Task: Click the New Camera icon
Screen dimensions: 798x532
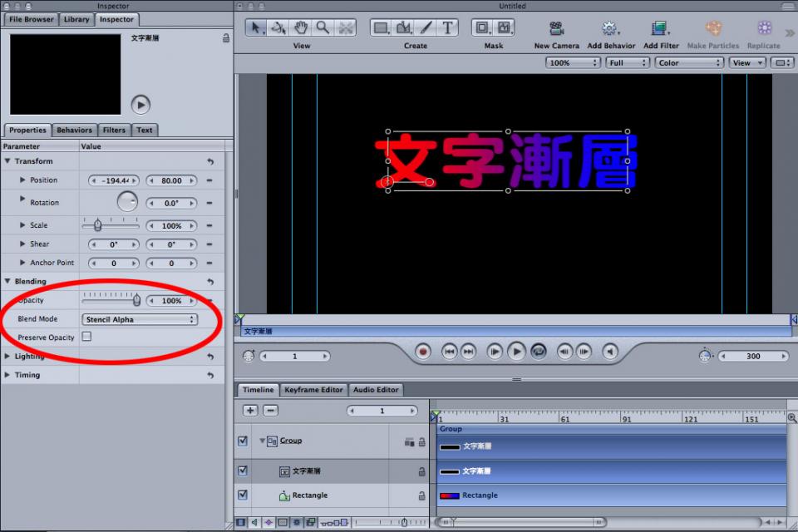Action: pos(556,28)
